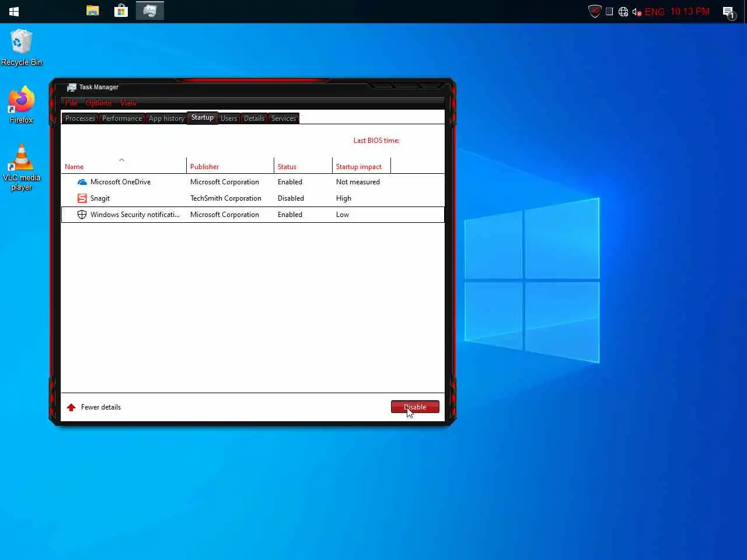Select the VLC media player shortcut
747x560 pixels.
click(x=22, y=167)
